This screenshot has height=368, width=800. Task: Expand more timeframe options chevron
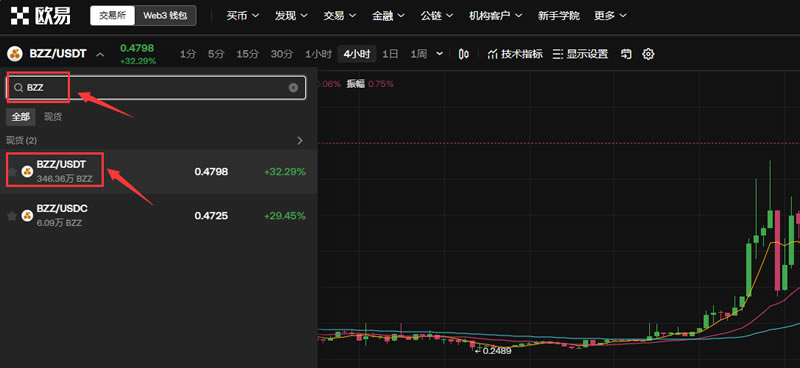[x=440, y=54]
